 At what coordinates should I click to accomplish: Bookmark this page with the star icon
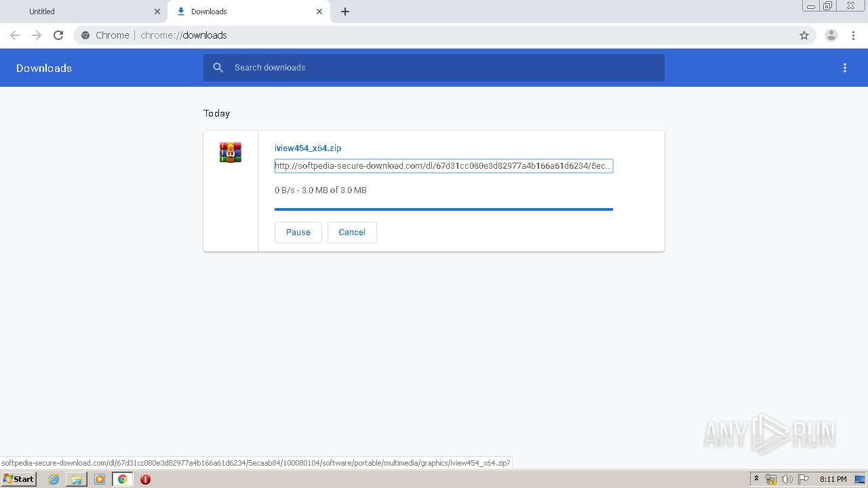pos(804,35)
